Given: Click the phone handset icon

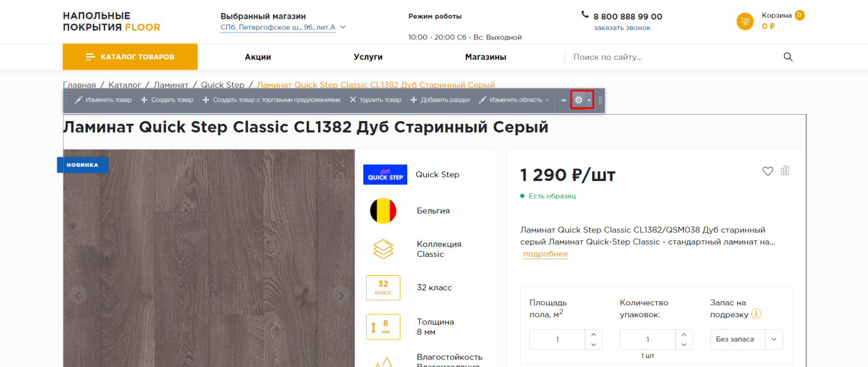Looking at the screenshot, I should [585, 15].
